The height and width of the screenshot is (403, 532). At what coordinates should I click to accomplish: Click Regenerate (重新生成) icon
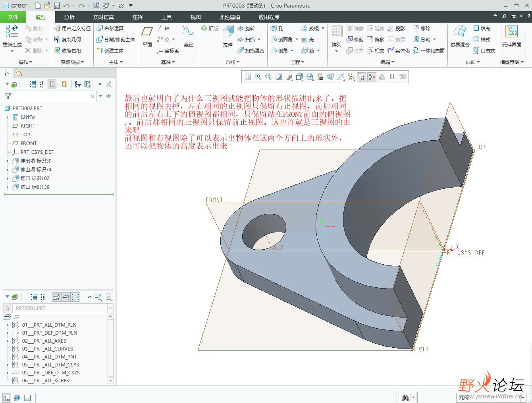pyautogui.click(x=12, y=32)
